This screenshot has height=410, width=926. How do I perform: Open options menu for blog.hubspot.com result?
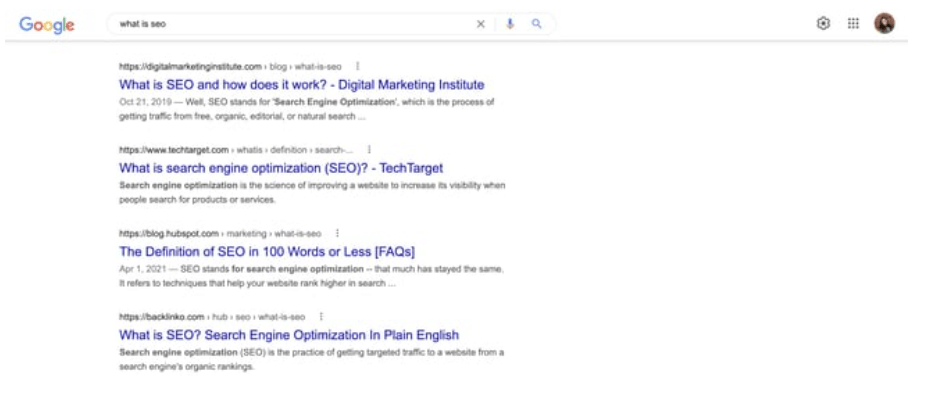coord(337,233)
